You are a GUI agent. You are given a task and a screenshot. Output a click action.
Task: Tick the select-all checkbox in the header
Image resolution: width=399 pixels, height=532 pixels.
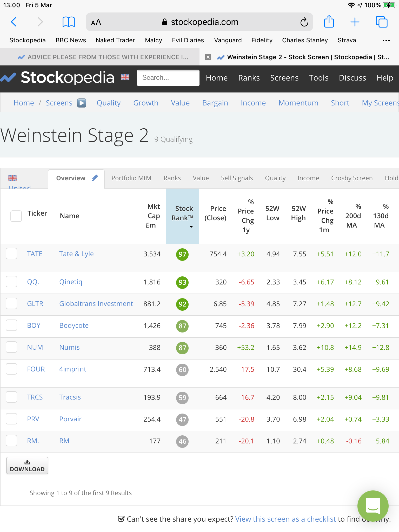(x=16, y=216)
